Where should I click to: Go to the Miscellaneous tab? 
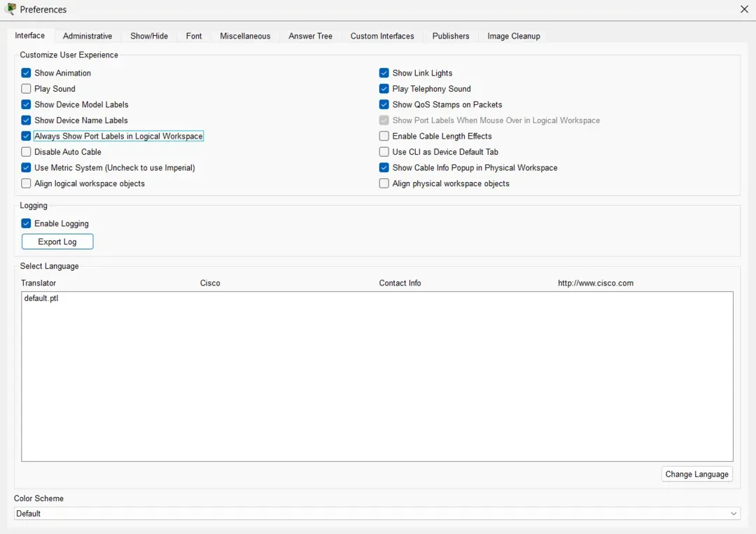click(245, 36)
